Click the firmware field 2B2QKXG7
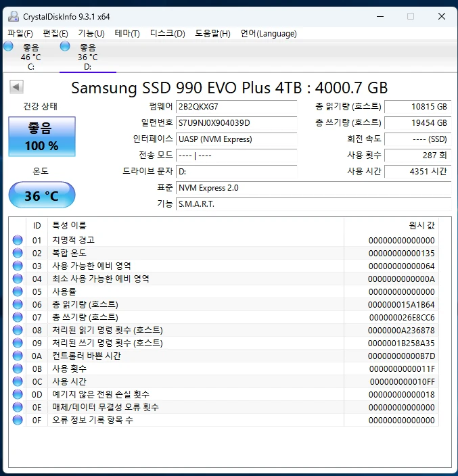 [237, 107]
